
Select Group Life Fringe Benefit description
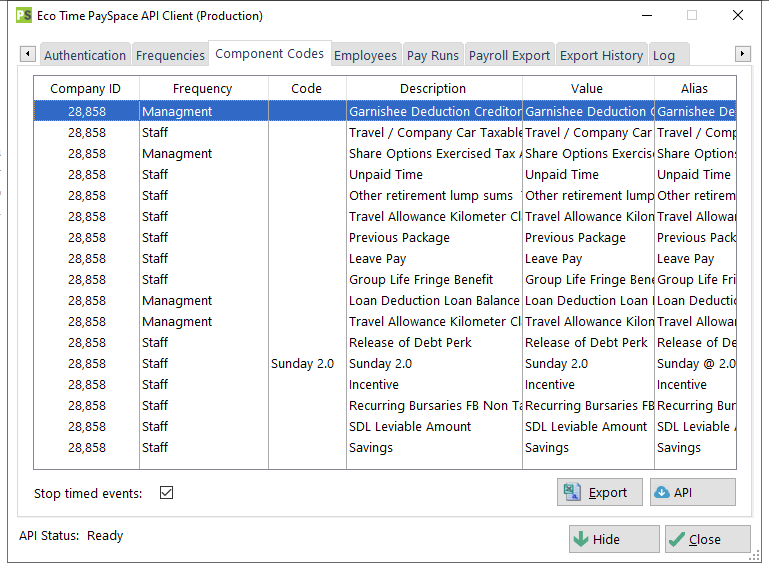[x=435, y=280]
